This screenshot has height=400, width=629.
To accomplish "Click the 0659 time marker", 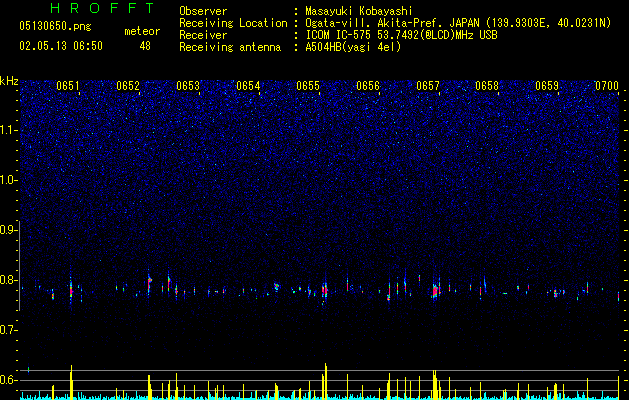I will pos(547,86).
